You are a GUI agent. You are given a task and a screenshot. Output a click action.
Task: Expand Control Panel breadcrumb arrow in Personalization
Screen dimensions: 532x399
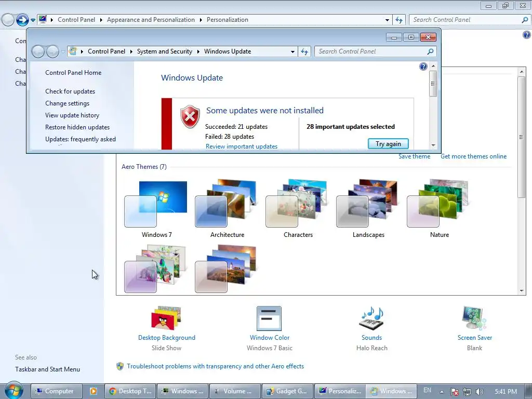(101, 20)
